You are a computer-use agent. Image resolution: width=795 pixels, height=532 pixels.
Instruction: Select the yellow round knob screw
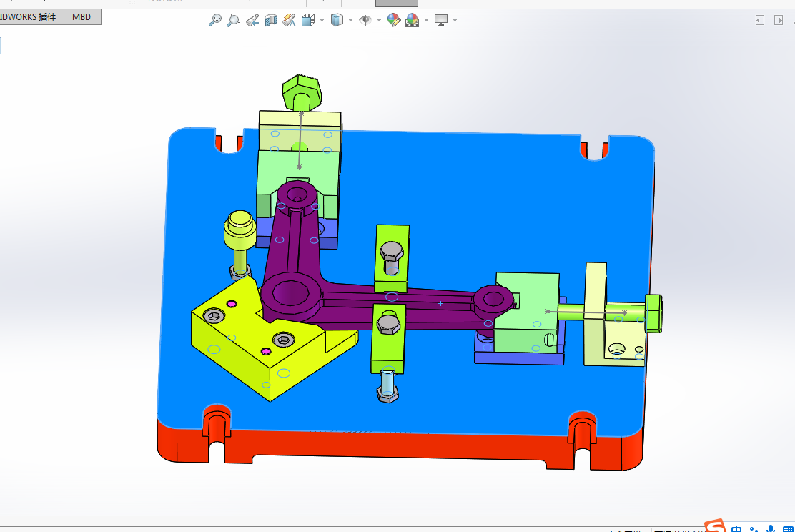(x=240, y=231)
